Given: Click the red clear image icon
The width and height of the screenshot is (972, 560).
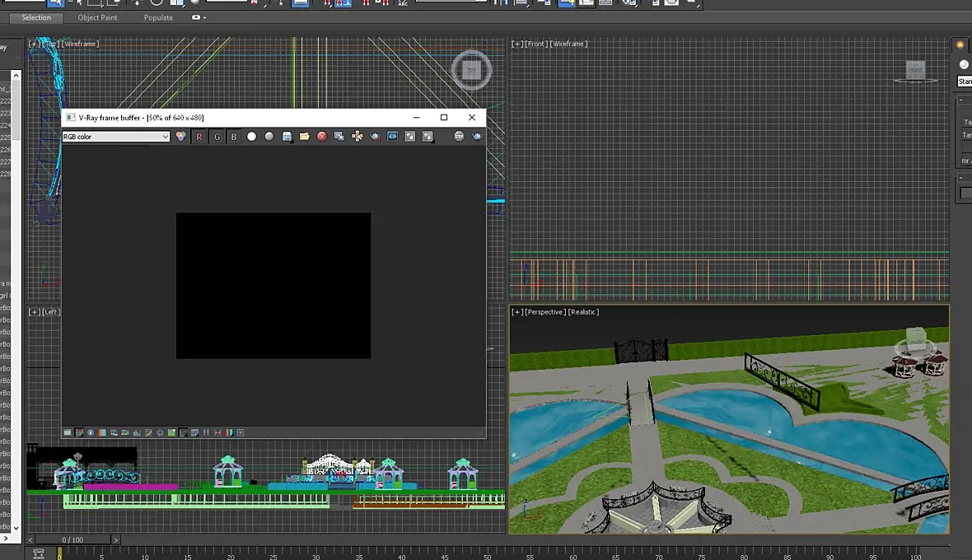Looking at the screenshot, I should coord(322,136).
